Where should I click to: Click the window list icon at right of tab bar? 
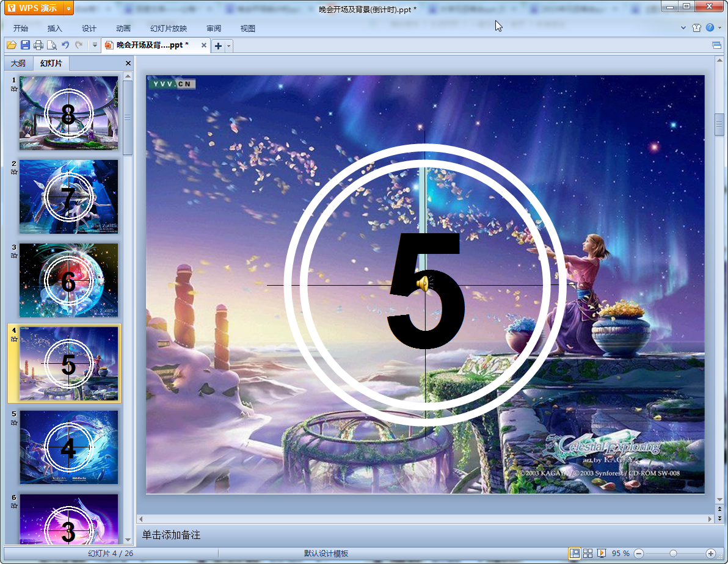pyautogui.click(x=716, y=45)
